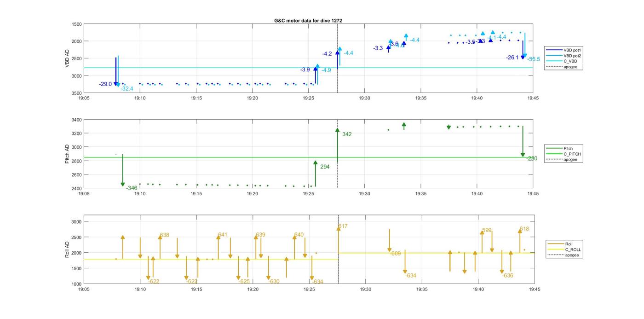Click the dark blue VBD arrow labeled -29.0
644x319 pixels.
(x=116, y=71)
